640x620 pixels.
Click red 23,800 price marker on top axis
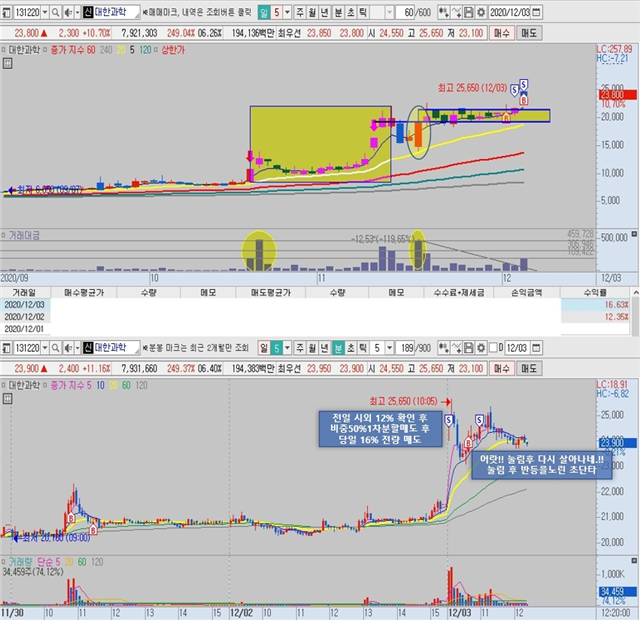click(x=618, y=95)
